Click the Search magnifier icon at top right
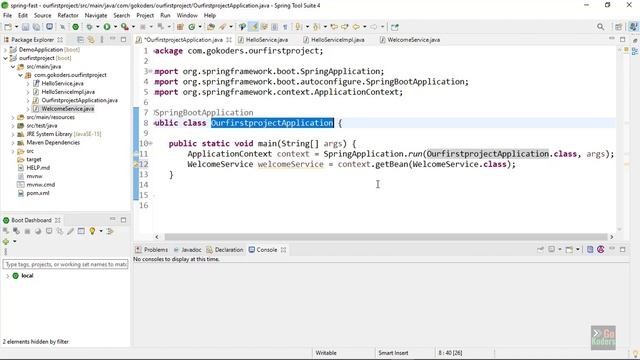 600,27
